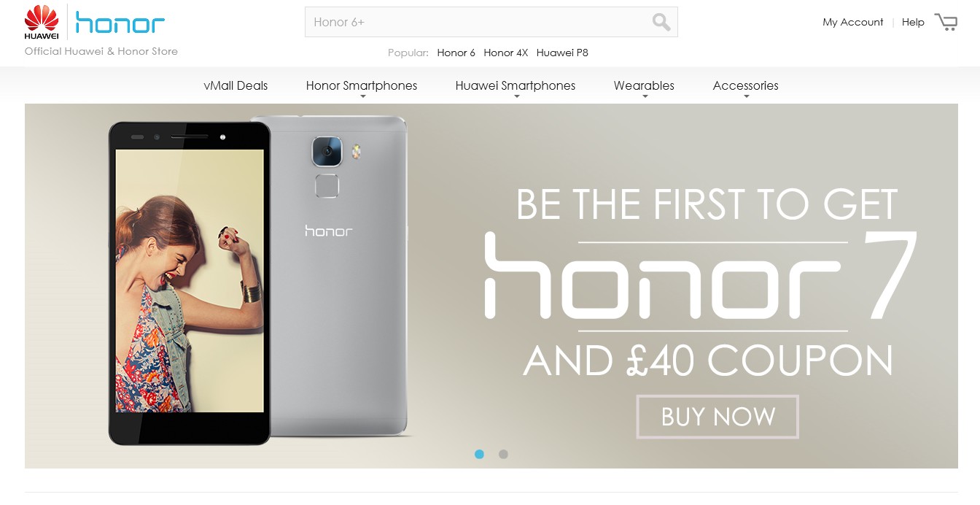The width and height of the screenshot is (980, 505).
Task: Switch to the second carousel slide dot
Action: [x=503, y=454]
